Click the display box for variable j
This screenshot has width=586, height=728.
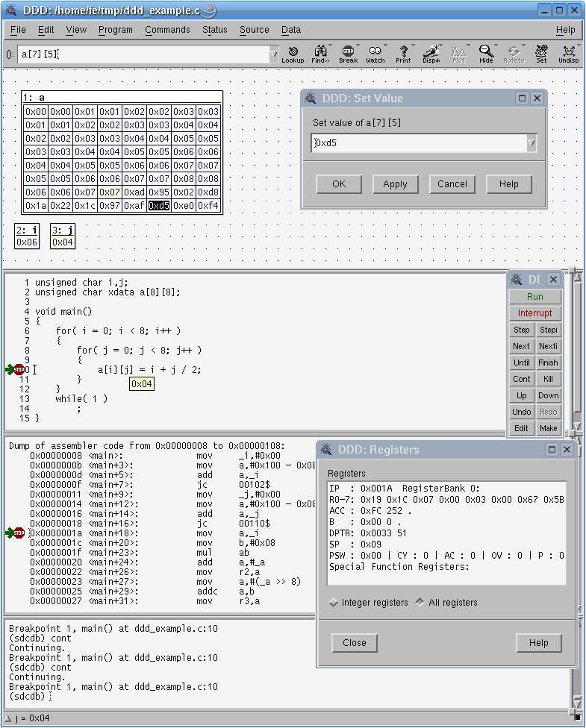(63, 236)
